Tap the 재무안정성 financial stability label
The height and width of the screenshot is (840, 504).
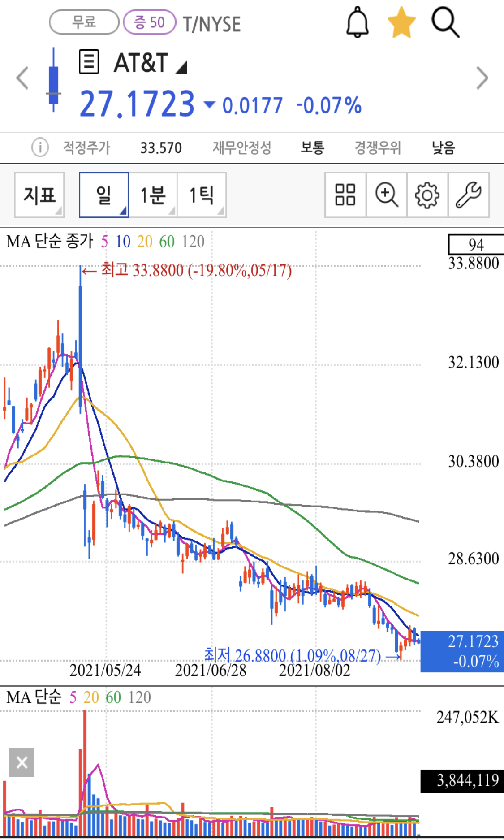[x=242, y=147]
